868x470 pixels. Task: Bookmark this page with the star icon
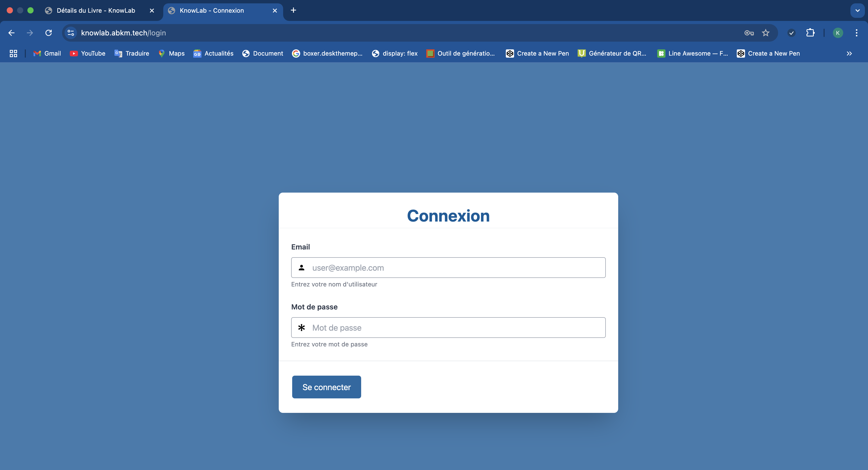(x=765, y=33)
